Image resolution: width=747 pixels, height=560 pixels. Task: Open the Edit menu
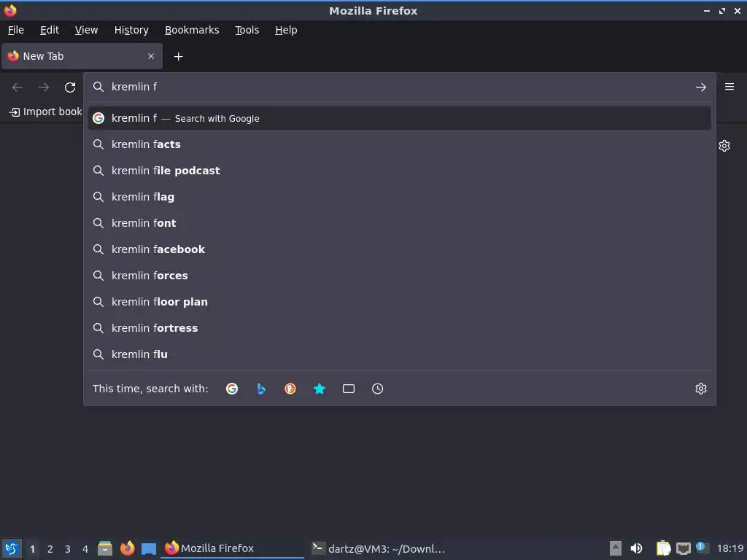[x=50, y=30]
